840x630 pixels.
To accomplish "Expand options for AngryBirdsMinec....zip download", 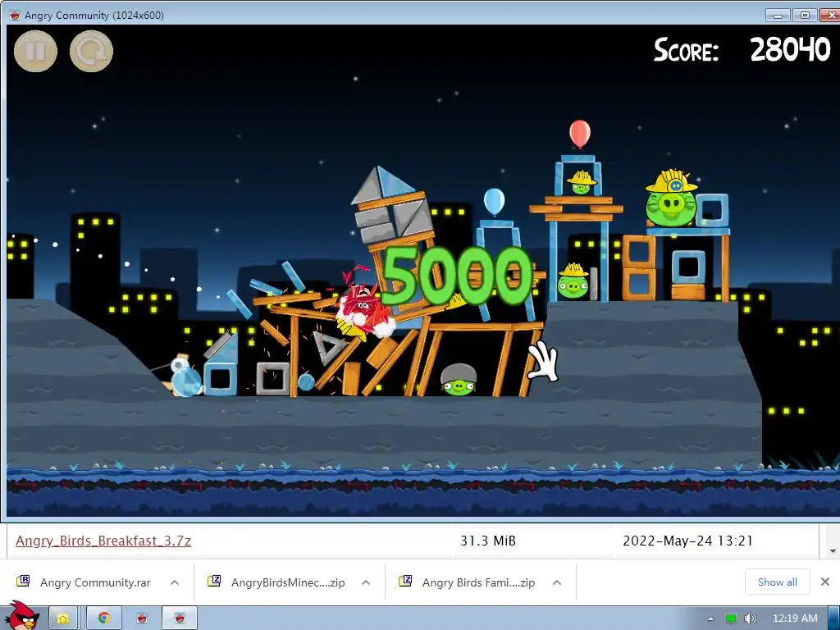I will [x=366, y=582].
